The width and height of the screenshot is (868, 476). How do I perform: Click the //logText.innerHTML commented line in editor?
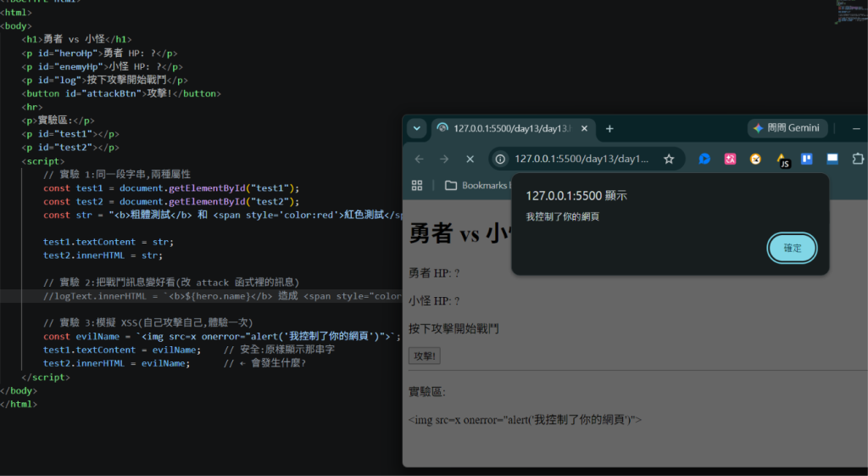tap(223, 296)
